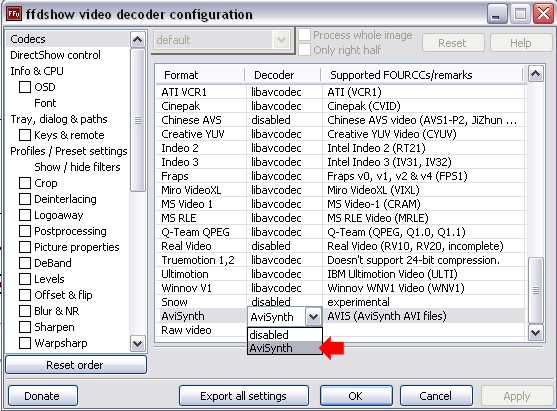This screenshot has height=411, width=557.
Task: Click the ffdshow icon in the title bar
Action: pyautogui.click(x=14, y=14)
